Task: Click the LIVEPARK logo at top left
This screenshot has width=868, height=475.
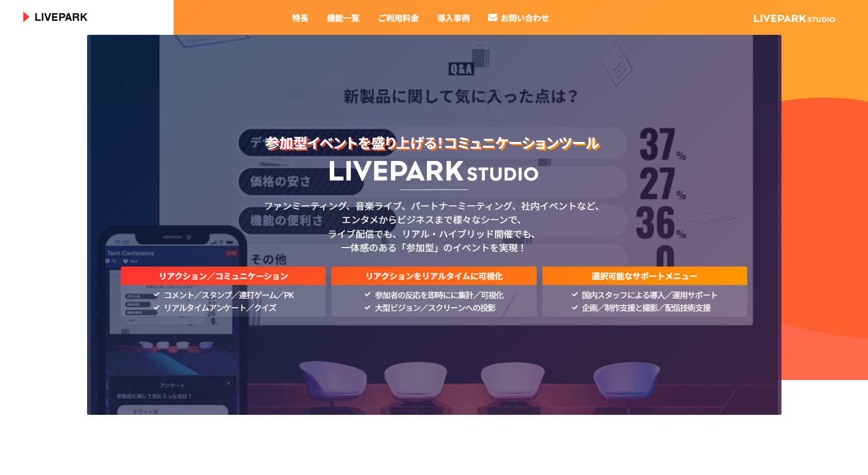Action: coord(55,17)
